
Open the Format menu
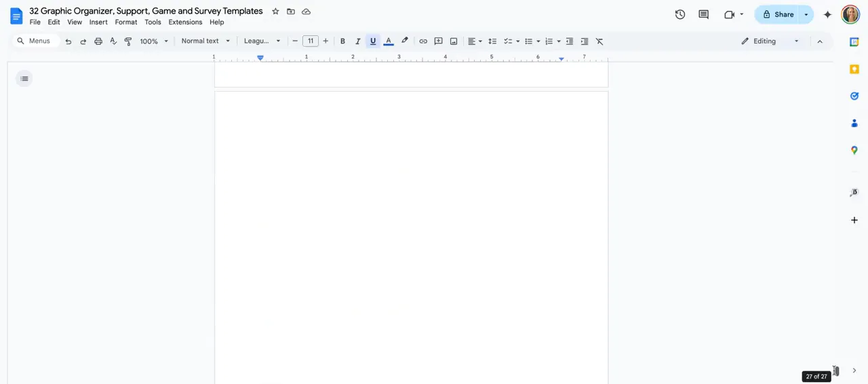point(126,22)
